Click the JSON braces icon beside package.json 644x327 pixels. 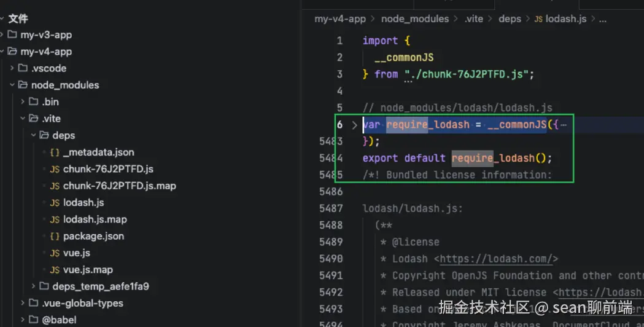coord(55,236)
